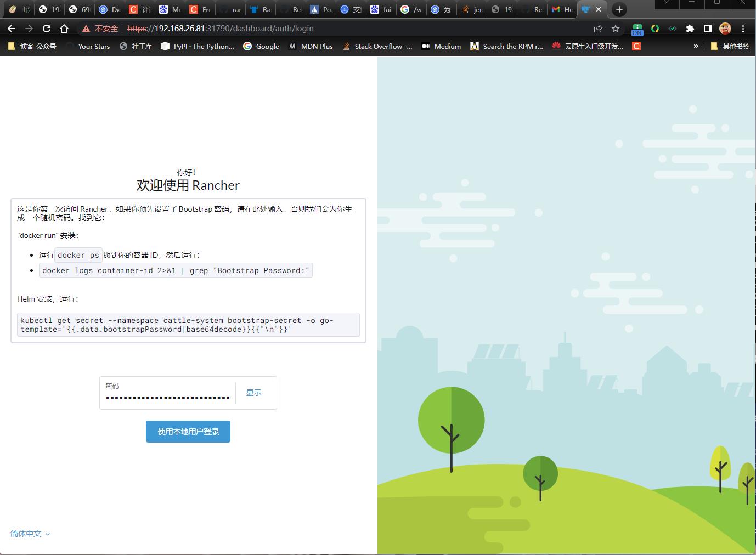Open the 简体中文 language dropdown
This screenshot has width=756, height=555.
(30, 534)
